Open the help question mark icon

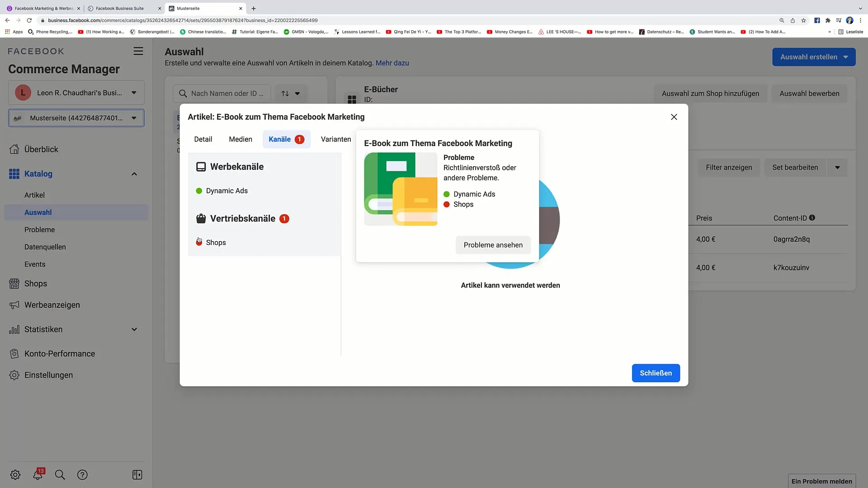point(82,475)
